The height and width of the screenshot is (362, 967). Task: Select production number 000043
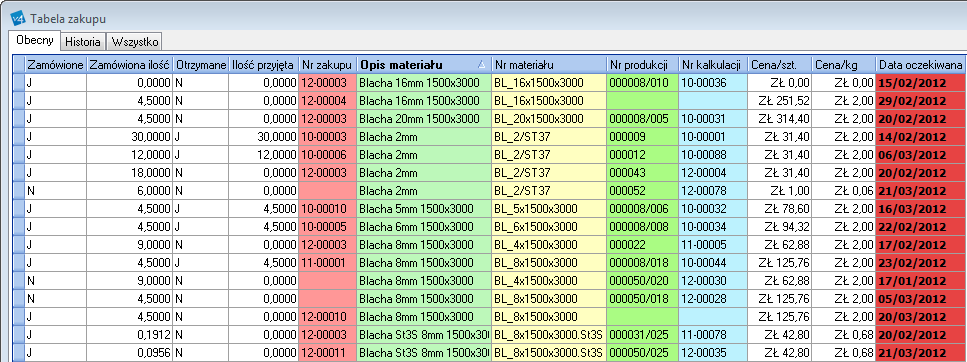coord(643,172)
